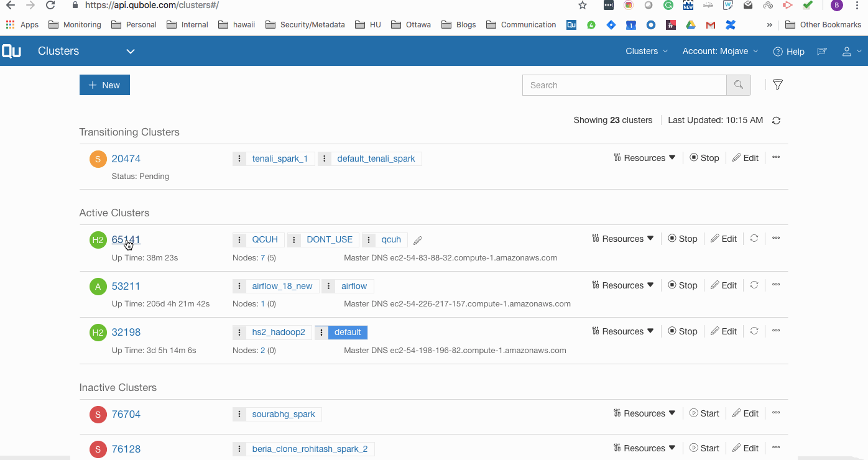Expand the Account: Mojave dropdown
Viewport: 868px width, 460px height.
(x=720, y=51)
